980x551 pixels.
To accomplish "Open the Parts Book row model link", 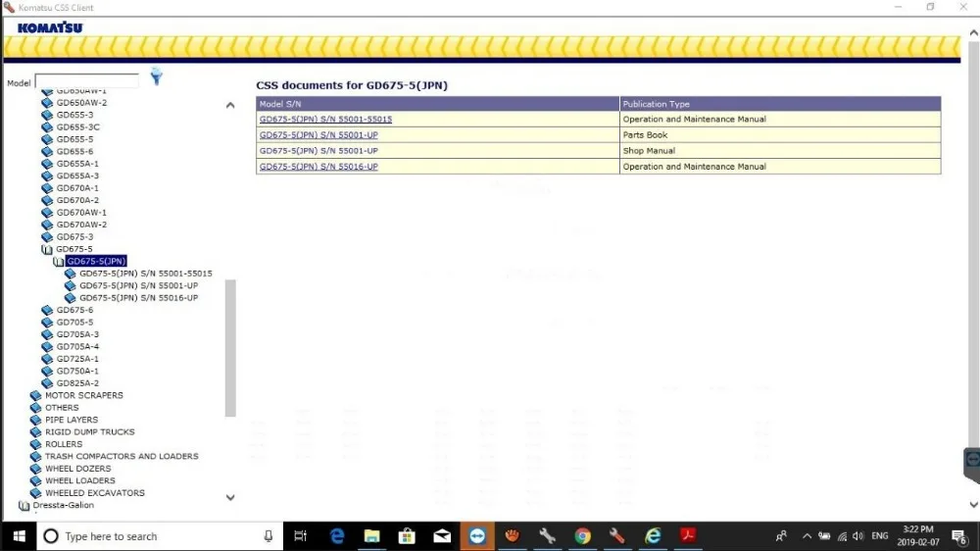I will (318, 135).
